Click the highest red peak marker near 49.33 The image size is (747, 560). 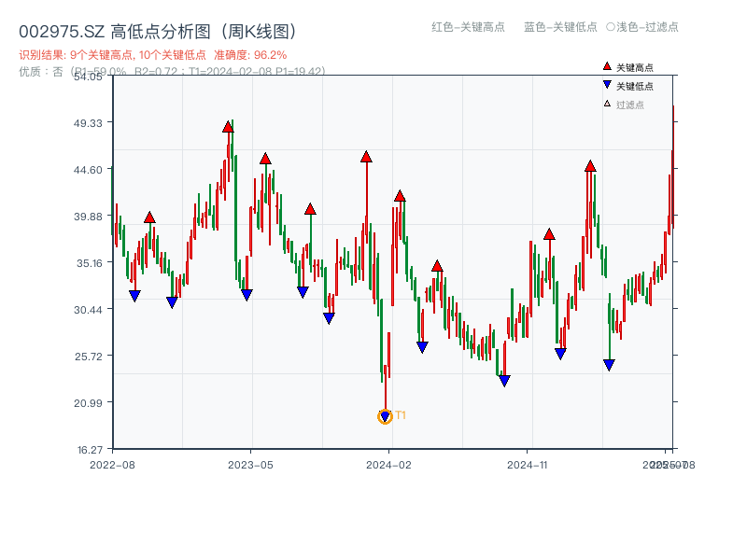(x=228, y=124)
